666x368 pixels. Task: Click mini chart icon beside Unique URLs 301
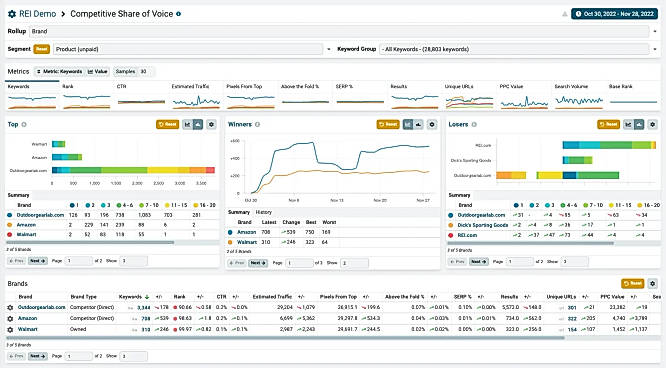pyautogui.click(x=562, y=308)
